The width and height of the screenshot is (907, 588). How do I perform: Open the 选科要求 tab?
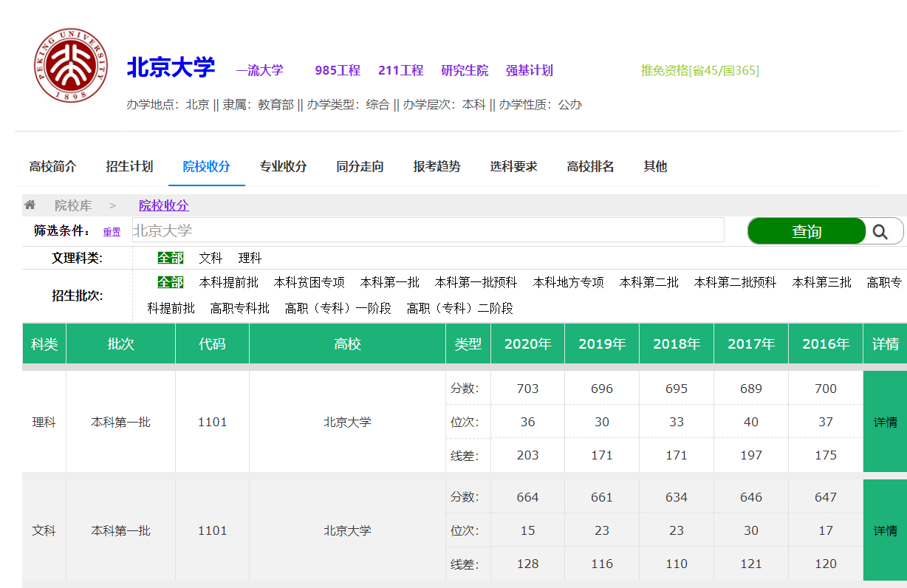click(513, 166)
